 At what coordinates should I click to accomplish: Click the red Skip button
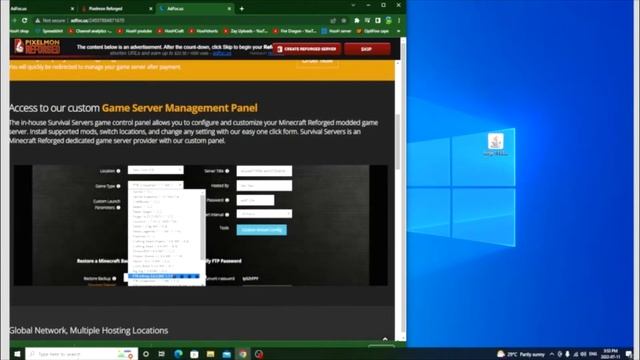(367, 49)
